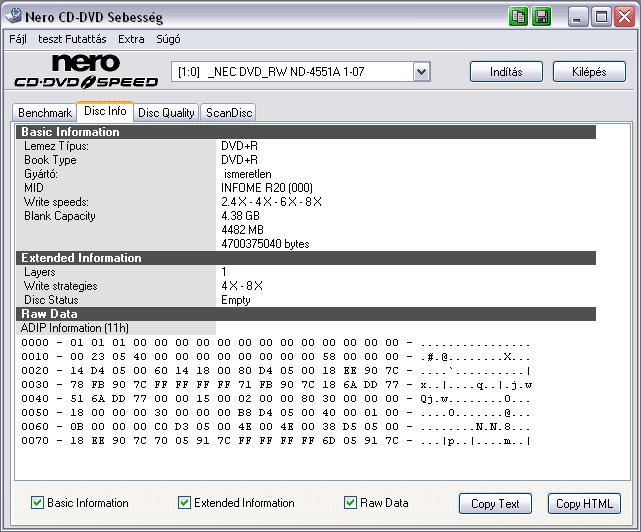
Task: Click the Nero CD-DVD Speed logo
Action: pyautogui.click(x=86, y=72)
